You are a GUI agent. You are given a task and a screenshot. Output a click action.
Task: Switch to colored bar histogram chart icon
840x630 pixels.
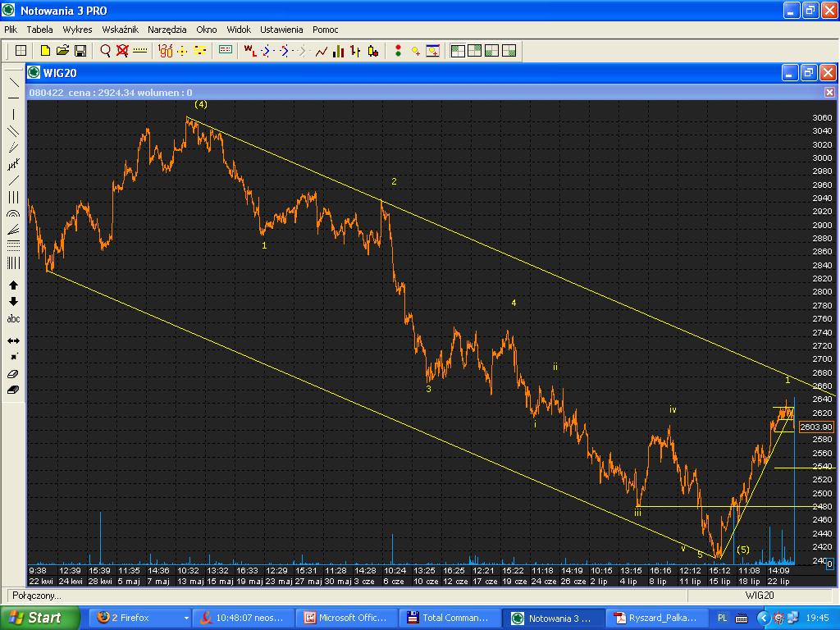coord(339,51)
